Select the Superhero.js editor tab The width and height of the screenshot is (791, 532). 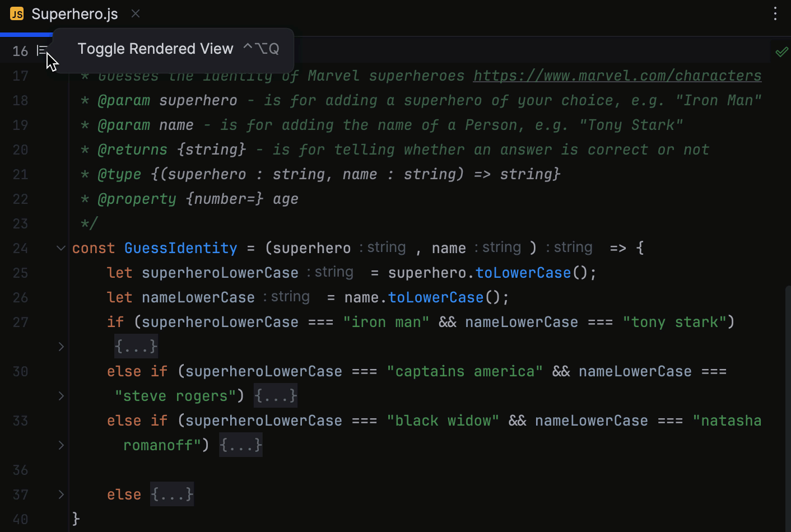click(x=75, y=14)
